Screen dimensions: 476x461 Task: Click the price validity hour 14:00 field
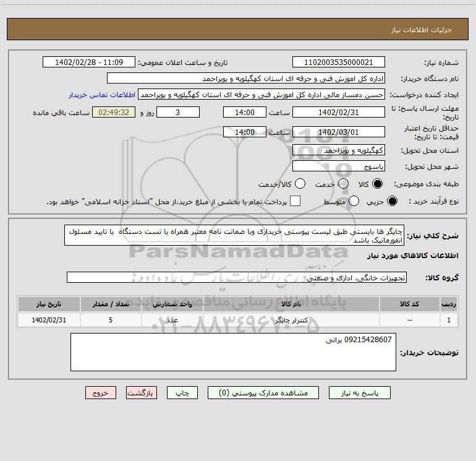coord(245,132)
